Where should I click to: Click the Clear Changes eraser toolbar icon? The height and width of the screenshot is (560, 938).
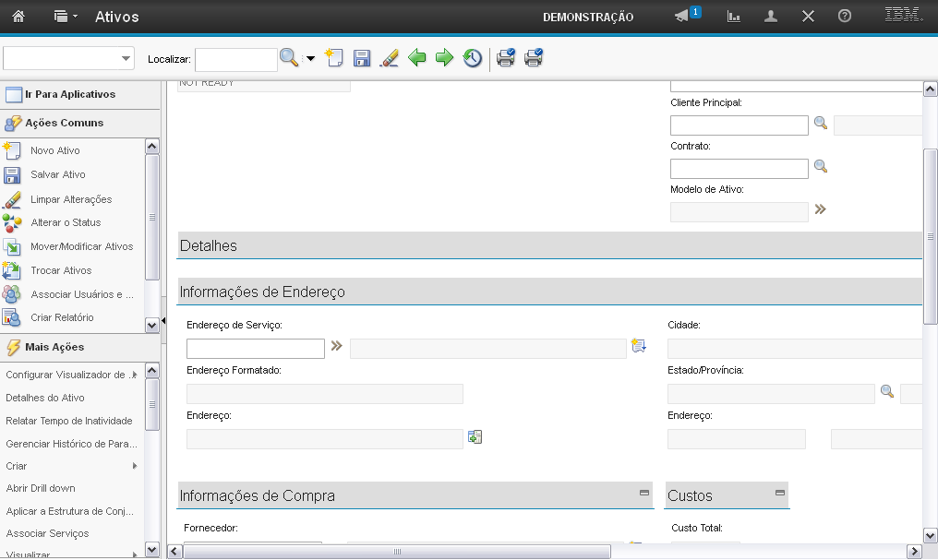(x=390, y=59)
